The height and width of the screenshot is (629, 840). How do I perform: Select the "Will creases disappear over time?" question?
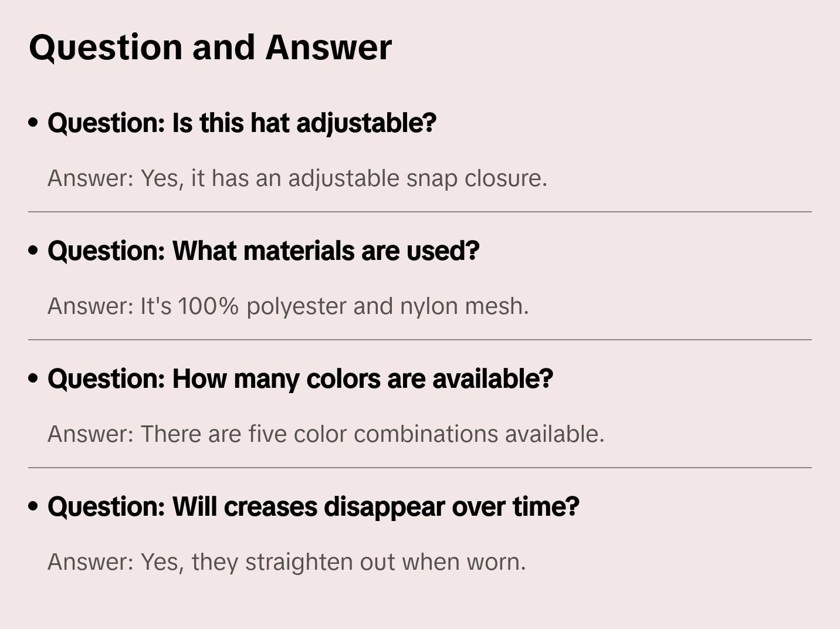tap(313, 507)
